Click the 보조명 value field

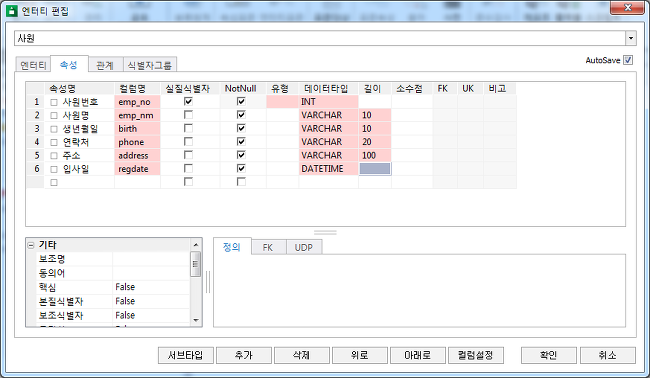[151, 259]
